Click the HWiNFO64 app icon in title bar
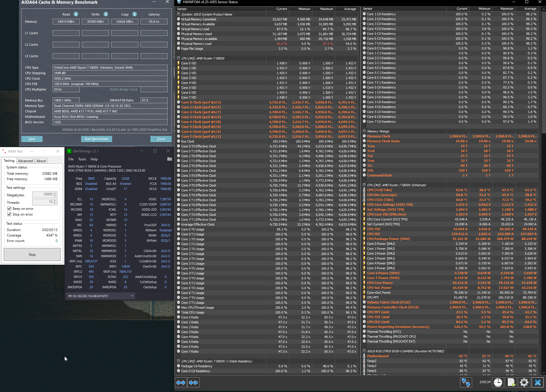The height and width of the screenshot is (392, 546). point(179,2)
